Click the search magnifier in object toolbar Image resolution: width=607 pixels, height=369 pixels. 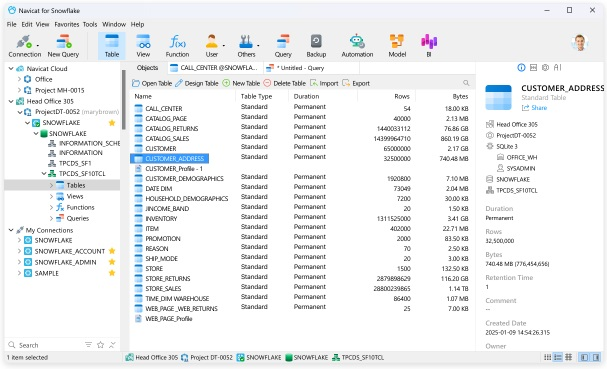click(x=466, y=83)
